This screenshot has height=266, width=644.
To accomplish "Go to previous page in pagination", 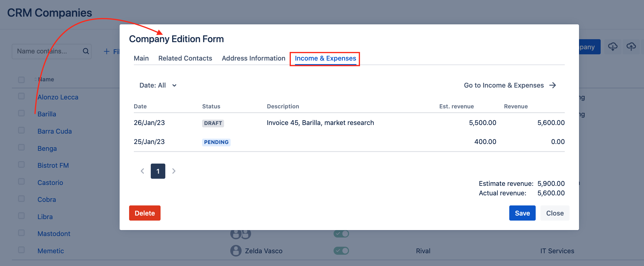I will pyautogui.click(x=142, y=171).
